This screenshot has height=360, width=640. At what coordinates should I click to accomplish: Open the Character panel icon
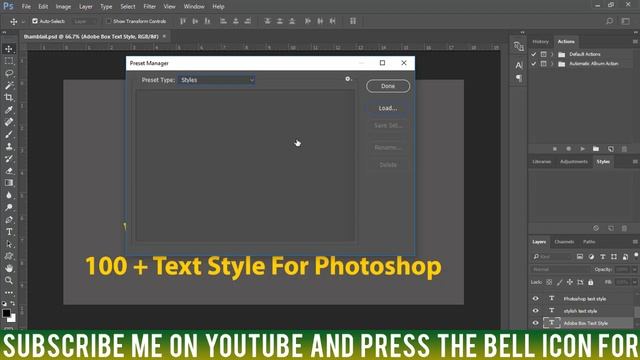[519, 65]
